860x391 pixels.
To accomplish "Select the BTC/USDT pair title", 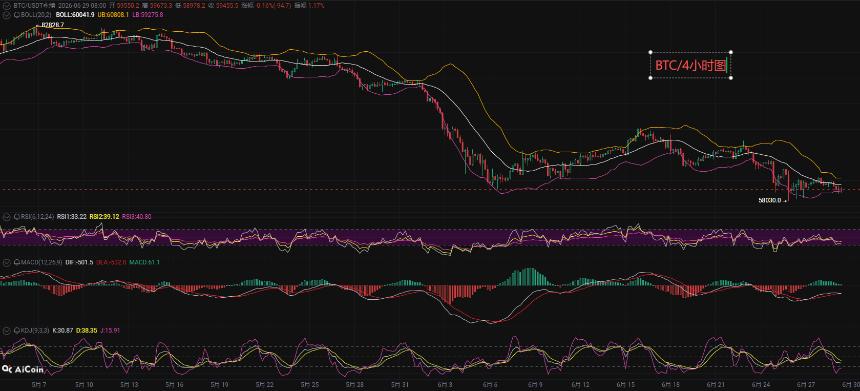I will pos(35,5).
